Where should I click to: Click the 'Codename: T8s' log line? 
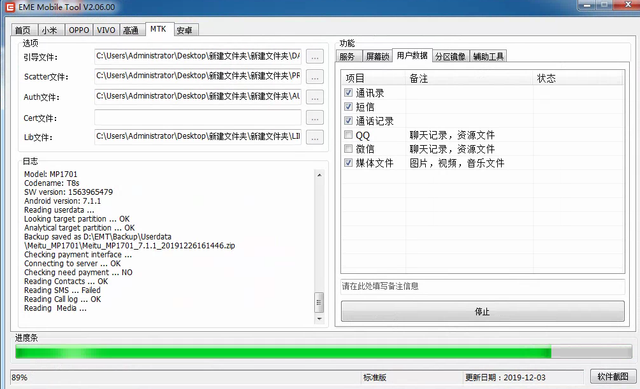click(51, 183)
